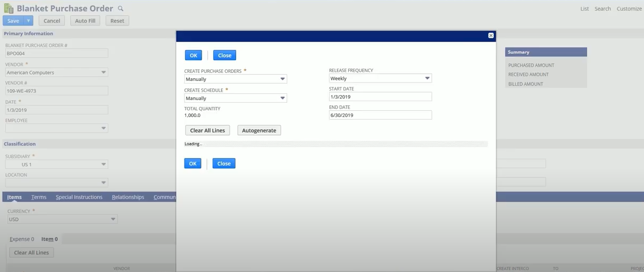Viewport: 644px width, 272px height.
Task: Click the Blanket Purchase Order document icon
Action: [x=9, y=9]
